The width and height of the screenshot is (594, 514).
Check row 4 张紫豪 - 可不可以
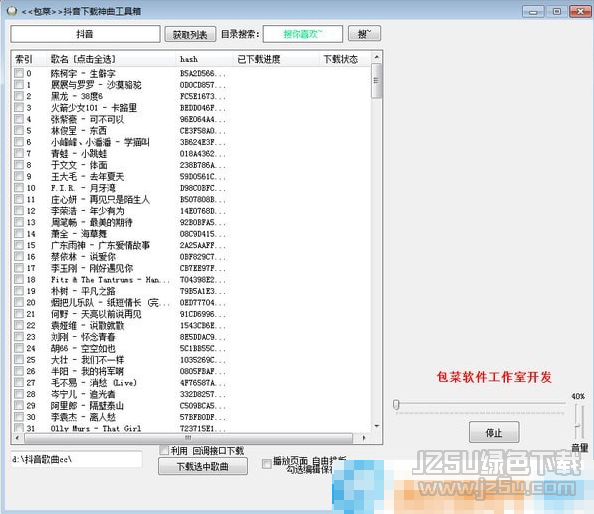point(19,119)
